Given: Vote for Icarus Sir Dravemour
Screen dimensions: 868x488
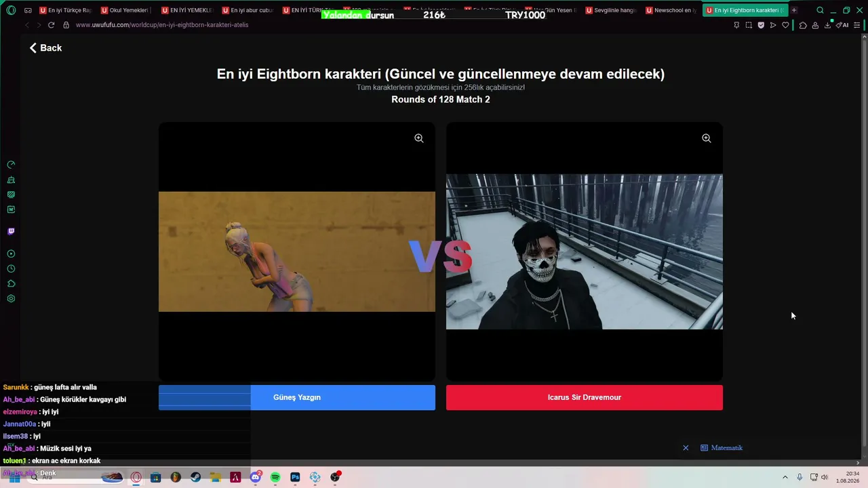Looking at the screenshot, I should (x=585, y=398).
